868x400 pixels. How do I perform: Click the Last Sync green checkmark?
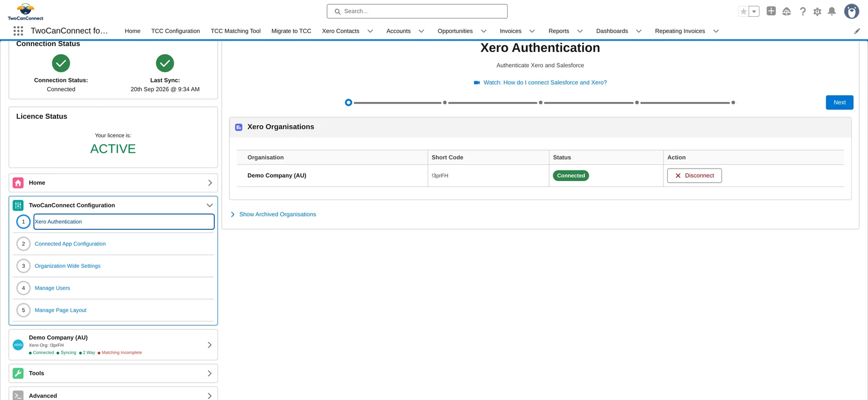coord(165,63)
